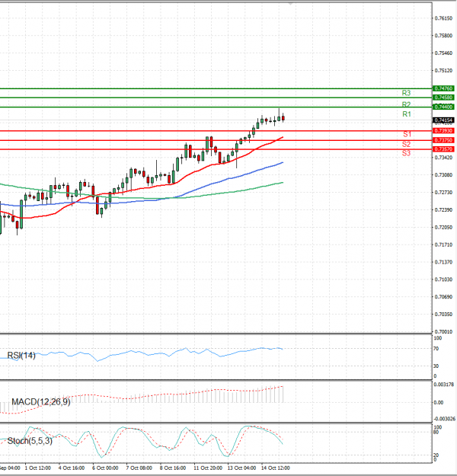The width and height of the screenshot is (457, 476).
Task: Click the last red candlestick on chart
Action: [x=283, y=117]
